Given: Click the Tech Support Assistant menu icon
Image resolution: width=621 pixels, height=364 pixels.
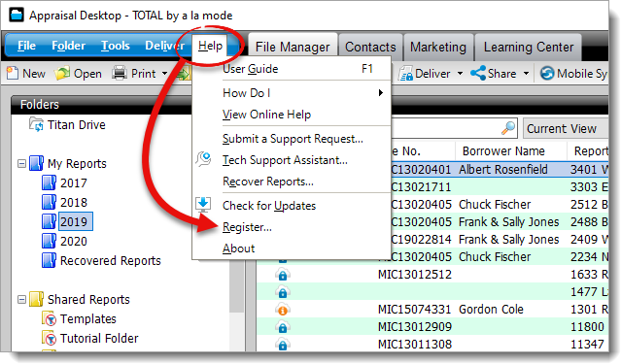Looking at the screenshot, I should coord(203,159).
